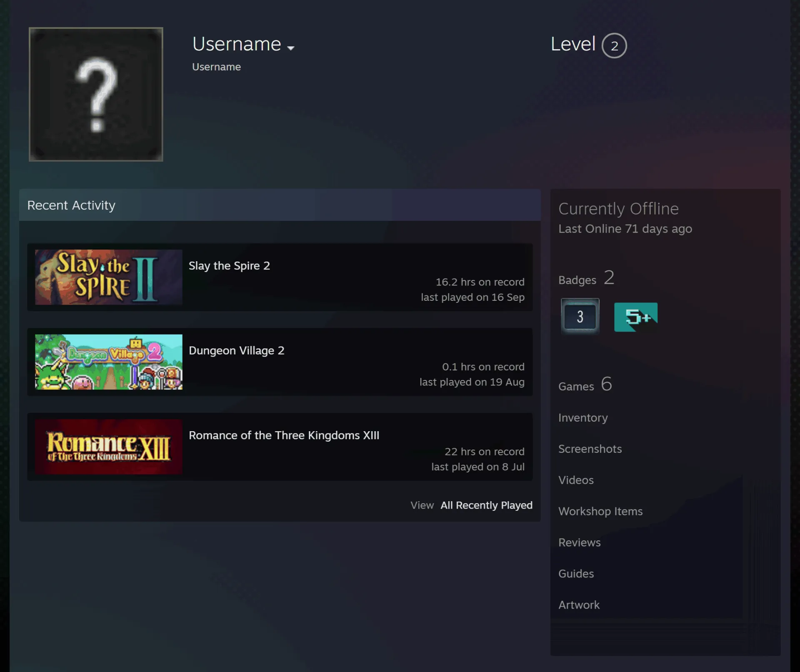The width and height of the screenshot is (800, 672).
Task: Open Romance XIII game artwork
Action: pyautogui.click(x=109, y=447)
